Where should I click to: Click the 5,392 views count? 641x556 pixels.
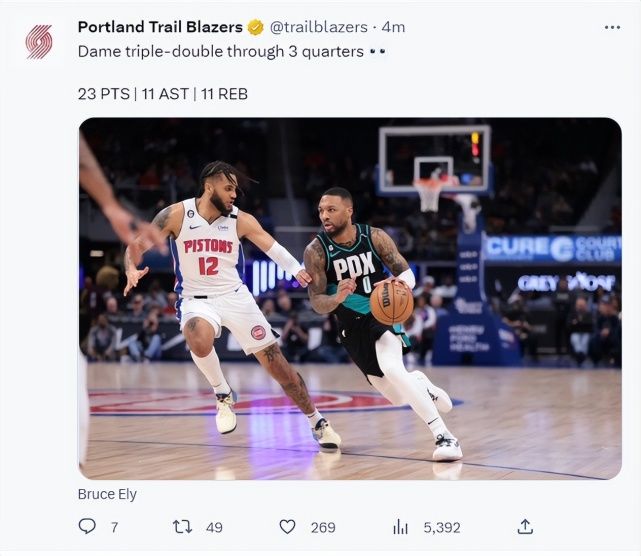point(441,527)
